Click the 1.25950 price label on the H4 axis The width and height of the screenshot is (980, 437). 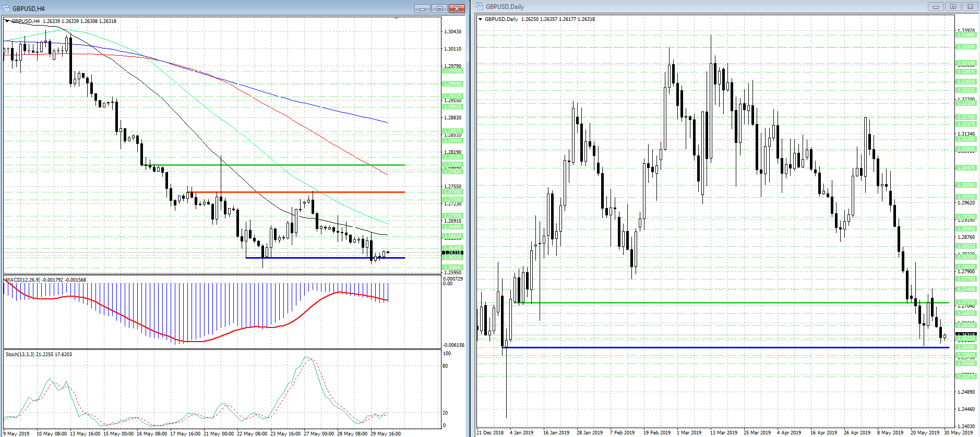(452, 273)
